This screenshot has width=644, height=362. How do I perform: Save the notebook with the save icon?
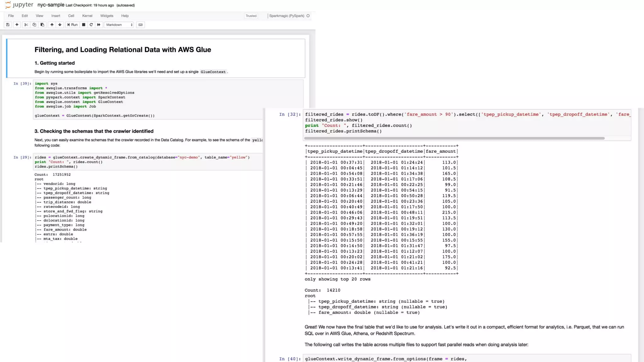pos(8,25)
